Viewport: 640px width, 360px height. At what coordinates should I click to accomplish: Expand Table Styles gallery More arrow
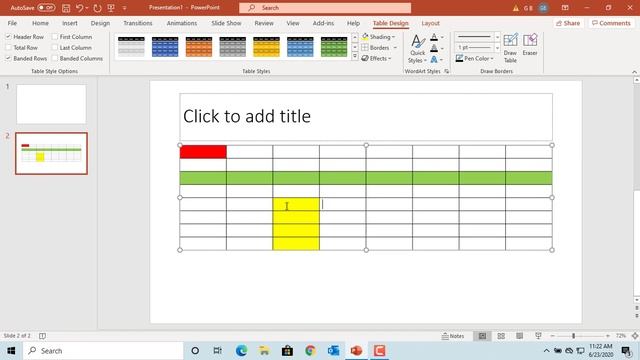354,57
